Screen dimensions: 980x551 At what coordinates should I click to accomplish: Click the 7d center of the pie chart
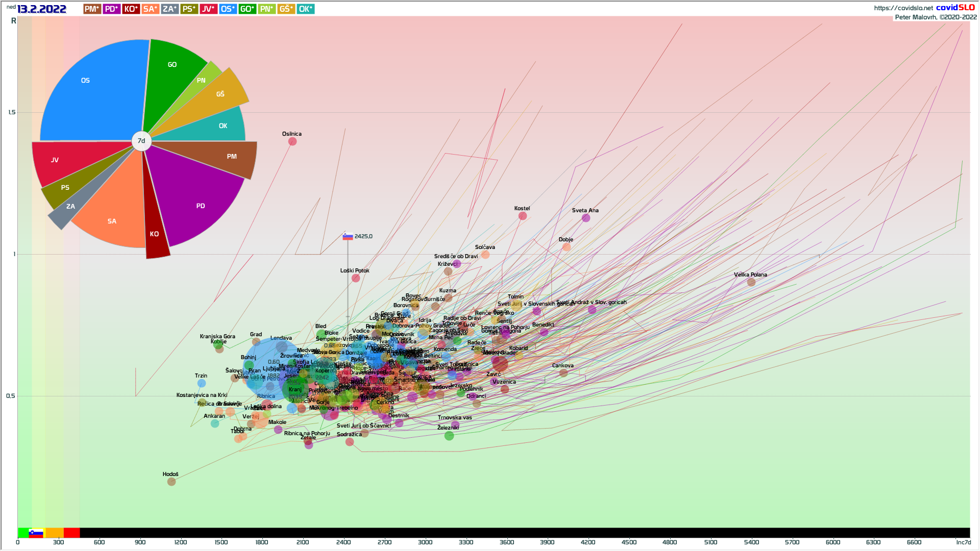tap(141, 141)
